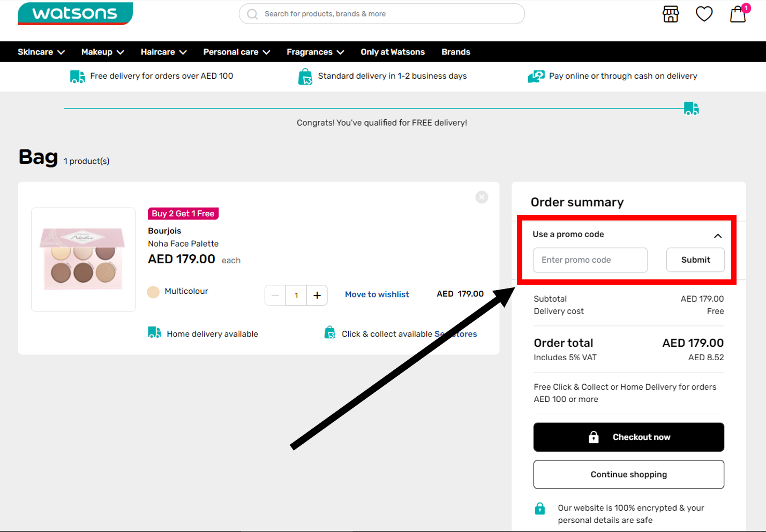
Task: Click the store locator icon in header
Action: 670,14
